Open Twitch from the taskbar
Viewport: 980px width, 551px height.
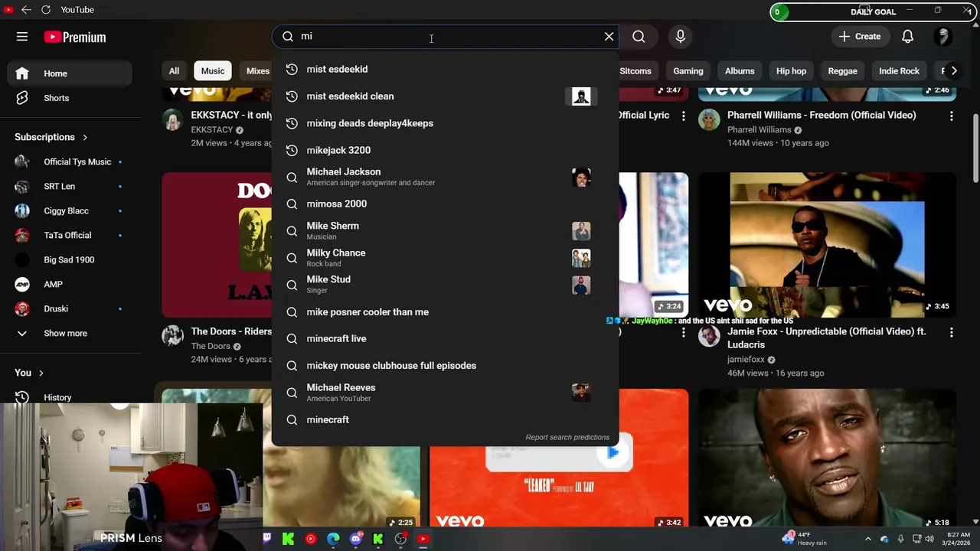266,539
